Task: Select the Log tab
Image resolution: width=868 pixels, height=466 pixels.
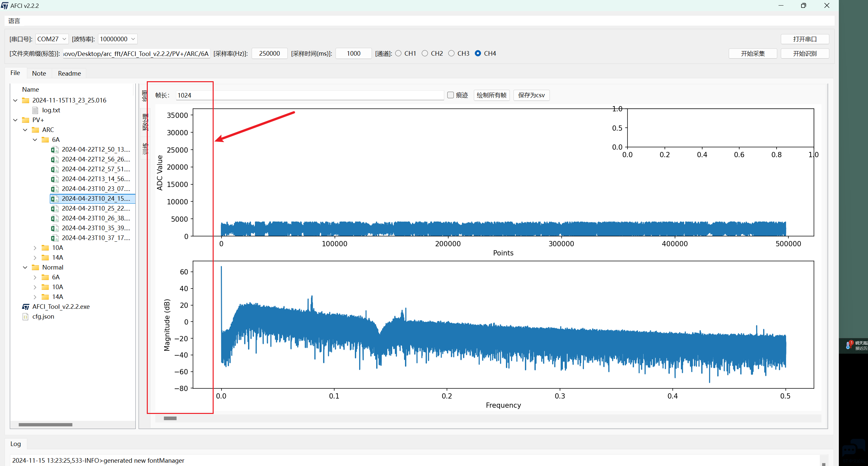Action: [x=15, y=444]
